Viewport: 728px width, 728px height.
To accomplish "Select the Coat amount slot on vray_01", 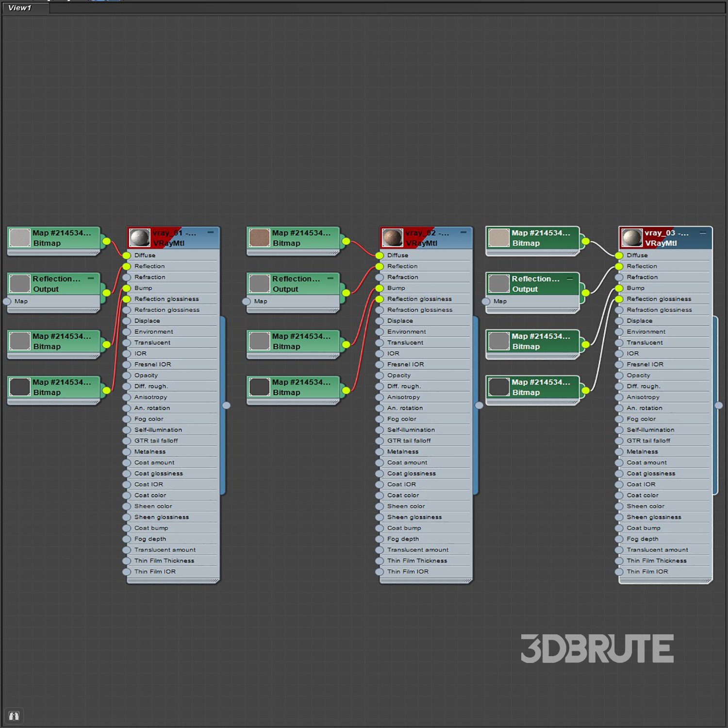I will tap(154, 463).
